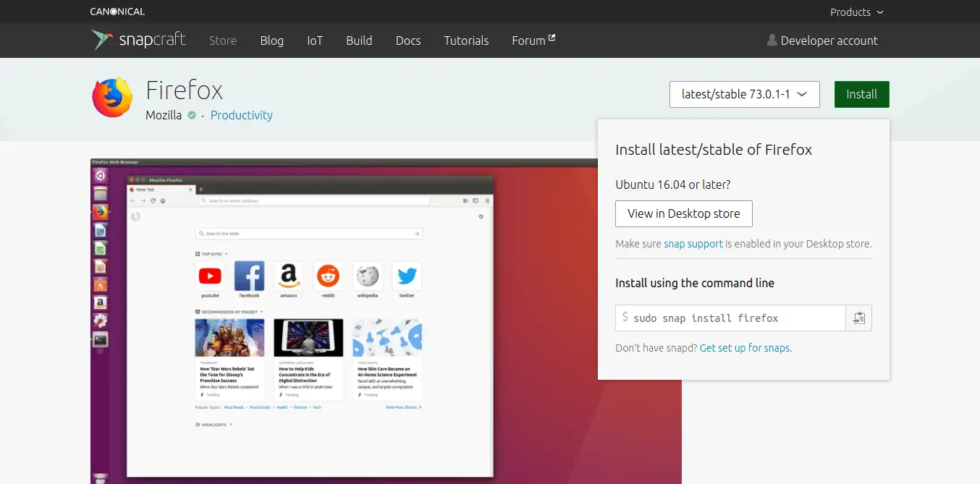Click View in Desktop store button

[x=684, y=213]
